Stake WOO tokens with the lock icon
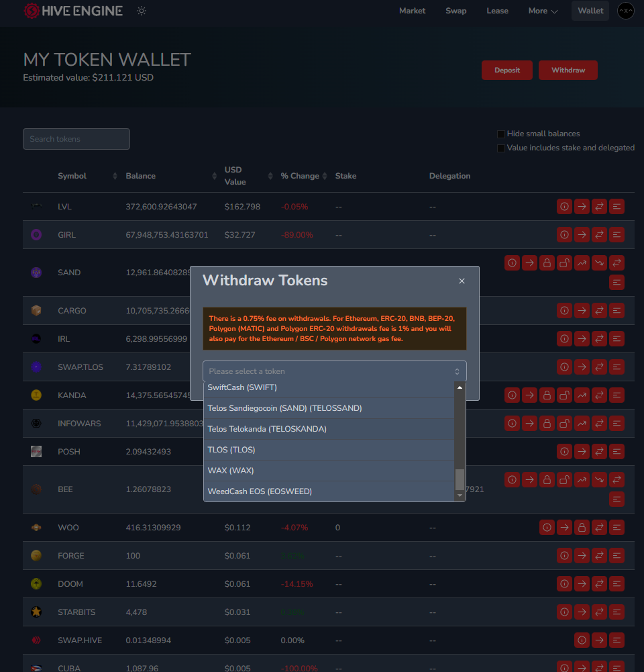 pos(582,527)
